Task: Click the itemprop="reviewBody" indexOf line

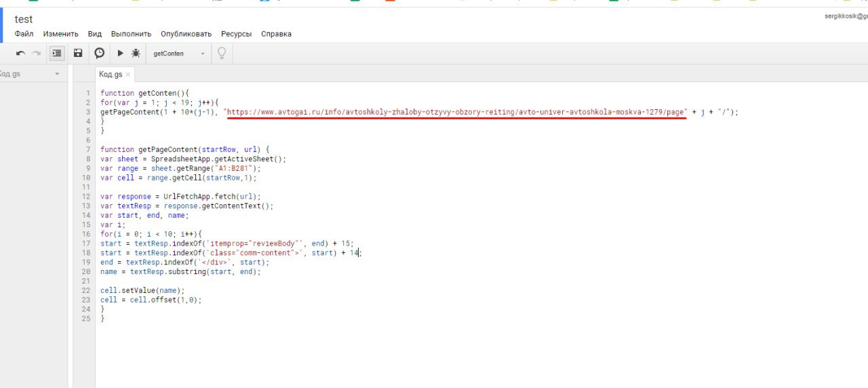Action: 227,244
